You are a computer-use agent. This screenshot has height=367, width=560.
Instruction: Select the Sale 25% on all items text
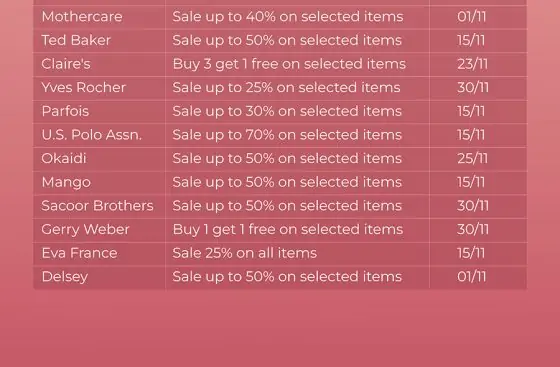pos(245,253)
